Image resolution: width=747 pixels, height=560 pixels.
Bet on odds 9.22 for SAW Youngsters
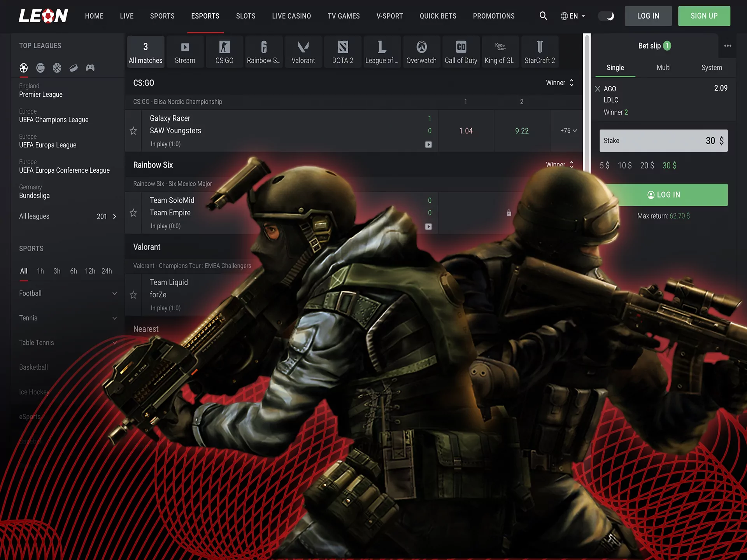(x=522, y=131)
